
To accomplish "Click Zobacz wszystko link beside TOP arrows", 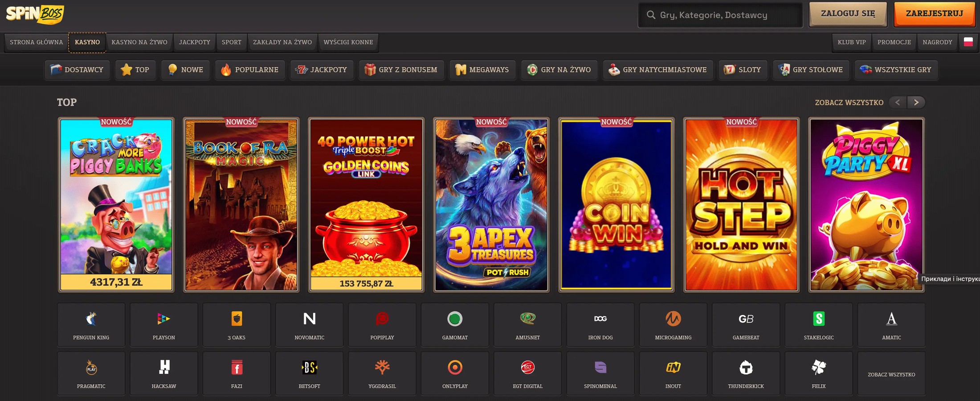I will click(849, 102).
